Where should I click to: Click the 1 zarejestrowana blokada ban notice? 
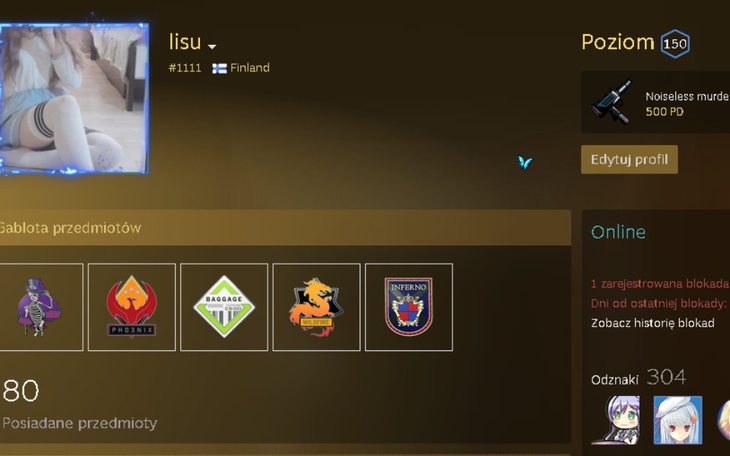point(660,283)
